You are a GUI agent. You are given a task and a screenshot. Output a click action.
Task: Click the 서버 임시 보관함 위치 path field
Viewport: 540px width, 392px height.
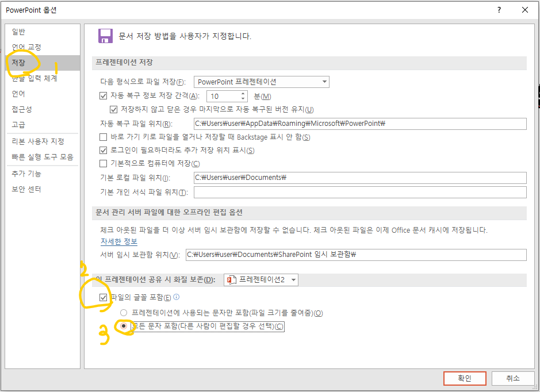point(356,255)
